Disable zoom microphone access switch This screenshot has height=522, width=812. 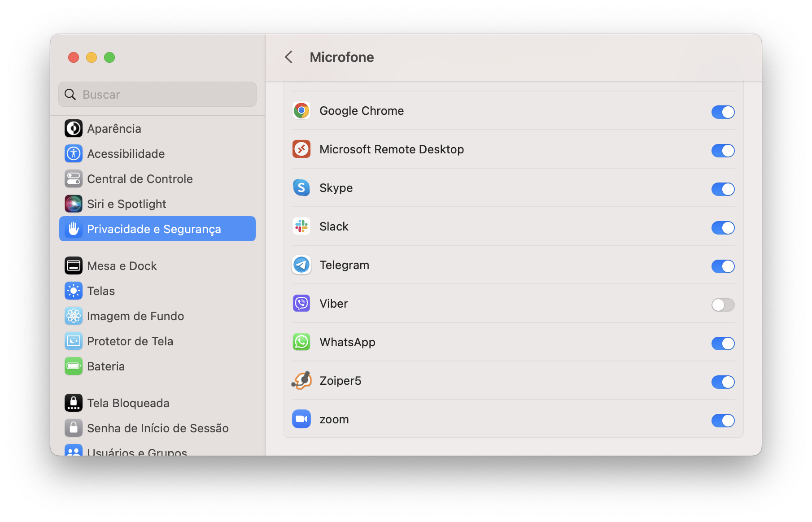(x=723, y=421)
